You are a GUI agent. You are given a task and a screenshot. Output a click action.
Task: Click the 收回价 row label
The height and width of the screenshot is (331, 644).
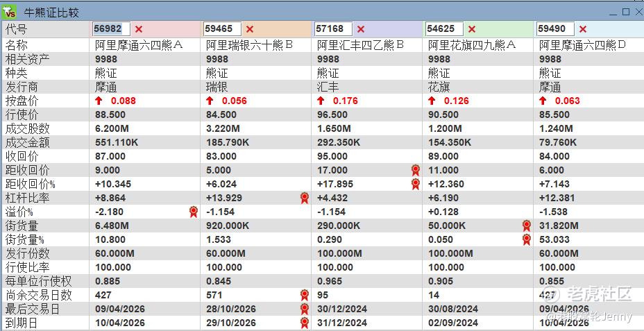tap(22, 156)
